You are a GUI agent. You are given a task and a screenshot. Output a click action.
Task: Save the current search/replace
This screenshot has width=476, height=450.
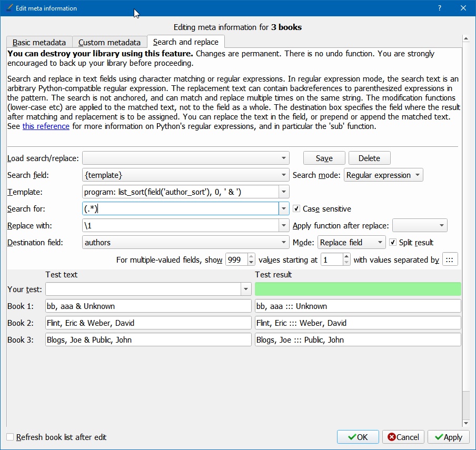click(x=324, y=158)
